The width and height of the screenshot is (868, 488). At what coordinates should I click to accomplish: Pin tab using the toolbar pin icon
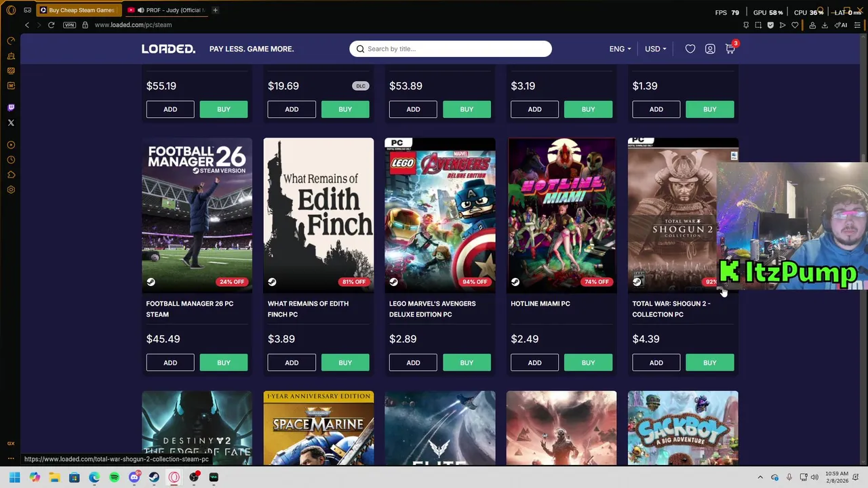point(746,25)
